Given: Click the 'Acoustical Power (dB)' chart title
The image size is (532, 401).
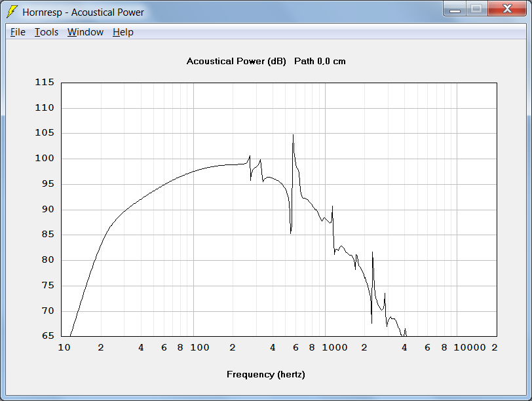Looking at the screenshot, I should [x=236, y=61].
